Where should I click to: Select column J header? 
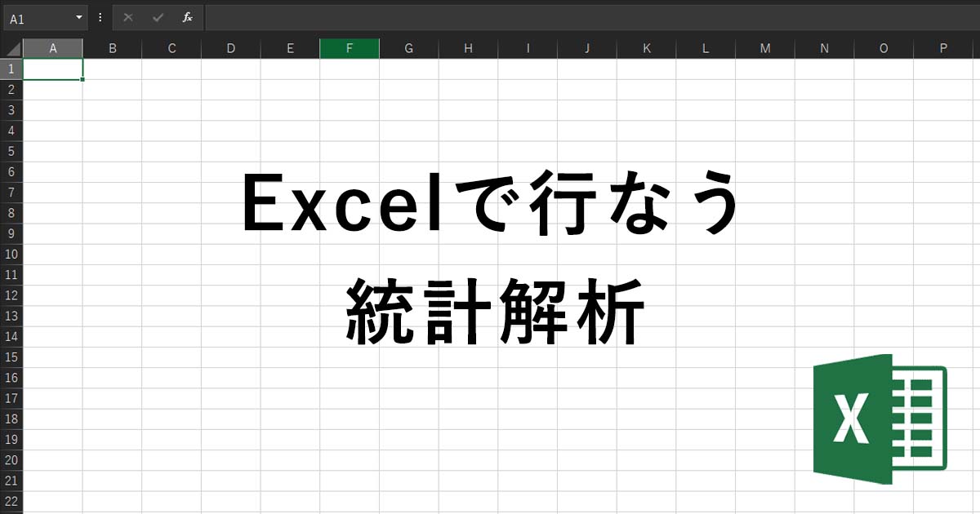587,48
